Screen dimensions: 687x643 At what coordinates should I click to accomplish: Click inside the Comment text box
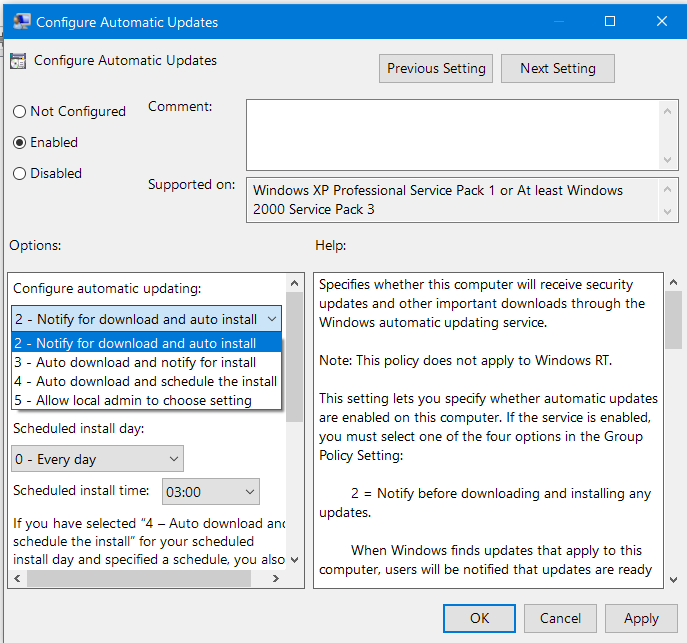pyautogui.click(x=453, y=135)
